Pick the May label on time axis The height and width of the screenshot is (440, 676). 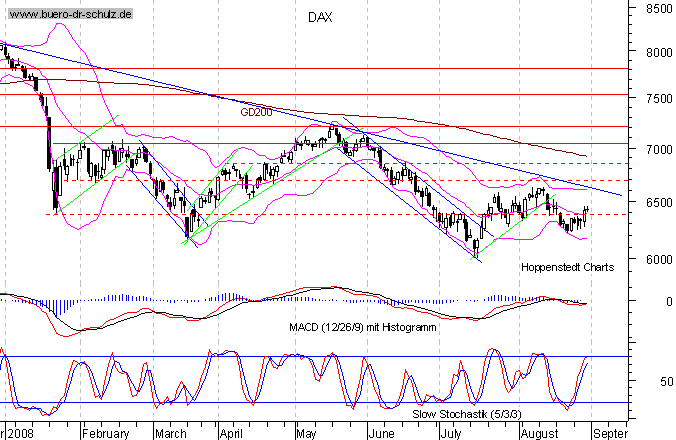[x=304, y=435]
